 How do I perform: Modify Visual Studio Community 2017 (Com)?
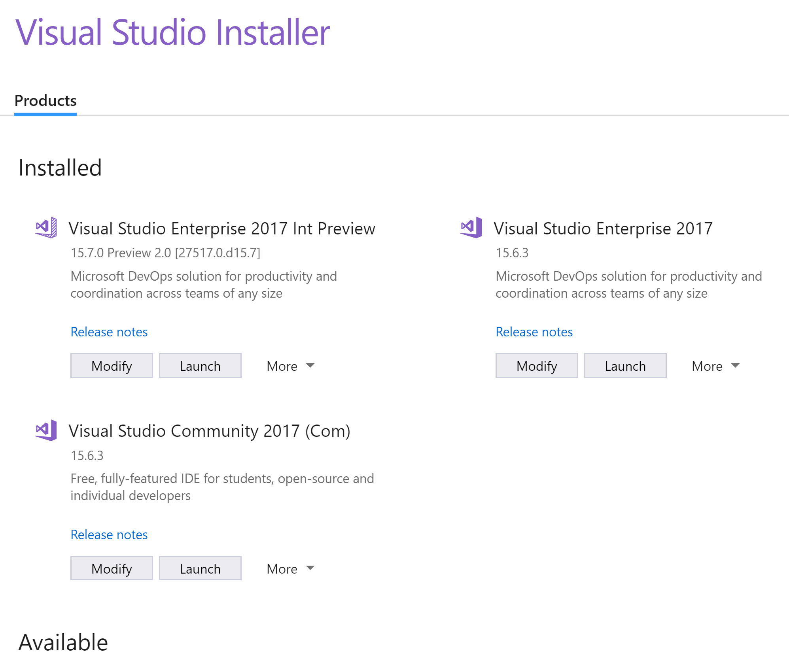tap(112, 568)
